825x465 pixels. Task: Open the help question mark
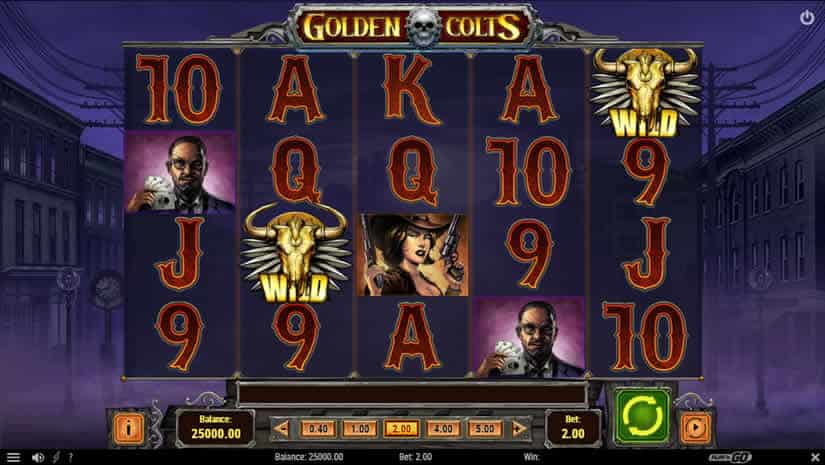70,457
